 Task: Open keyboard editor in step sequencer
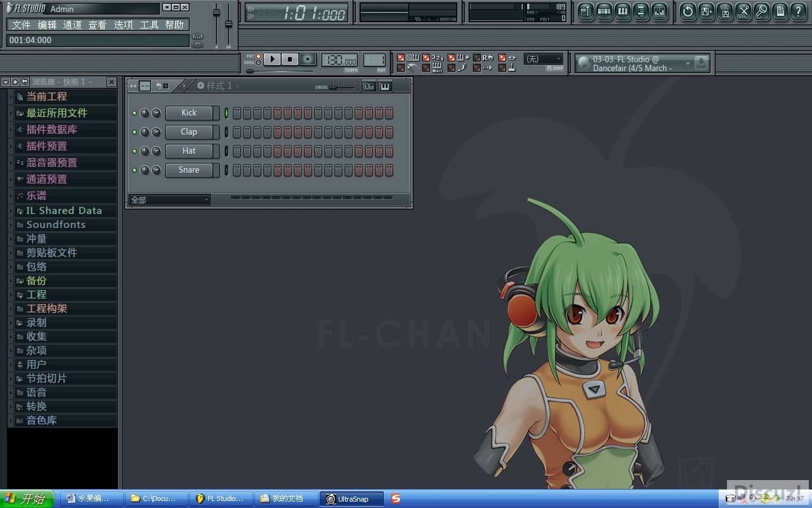coord(384,86)
